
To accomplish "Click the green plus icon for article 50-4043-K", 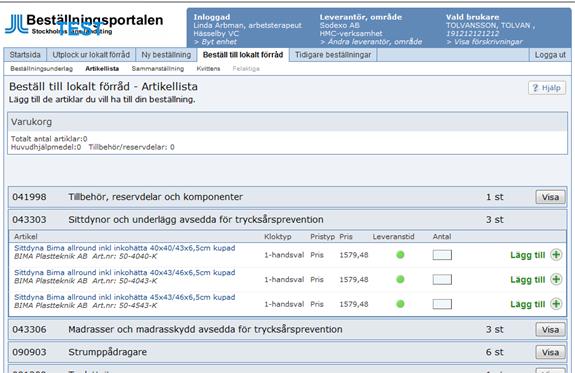I will [x=556, y=279].
